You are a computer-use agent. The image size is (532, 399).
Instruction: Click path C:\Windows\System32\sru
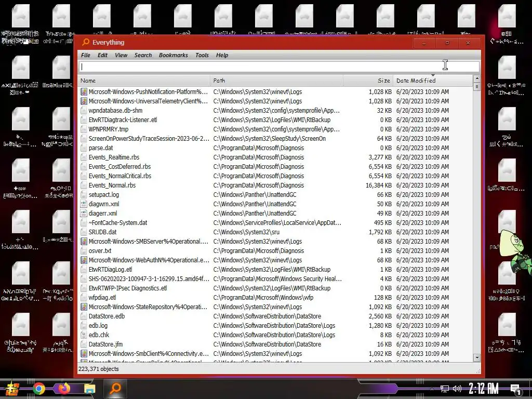[246, 232]
